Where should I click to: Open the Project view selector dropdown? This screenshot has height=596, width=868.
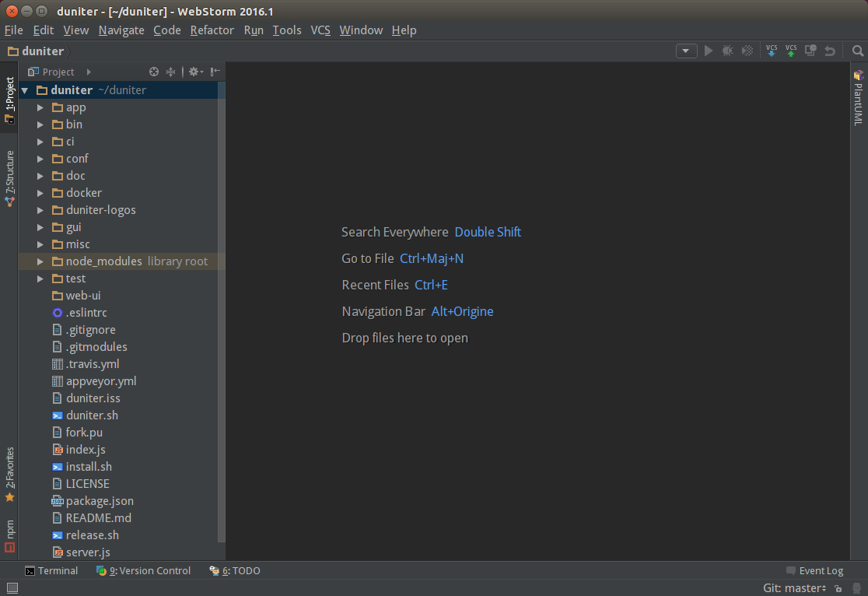pyautogui.click(x=59, y=72)
